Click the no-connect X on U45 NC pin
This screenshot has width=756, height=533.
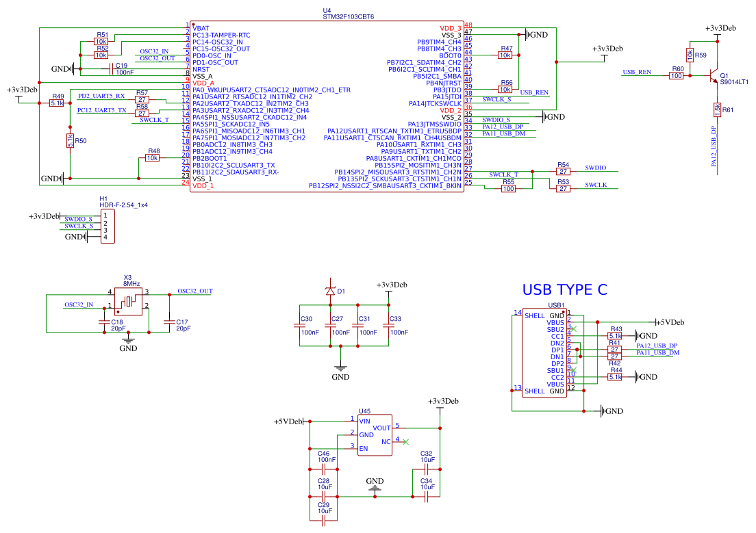point(406,442)
